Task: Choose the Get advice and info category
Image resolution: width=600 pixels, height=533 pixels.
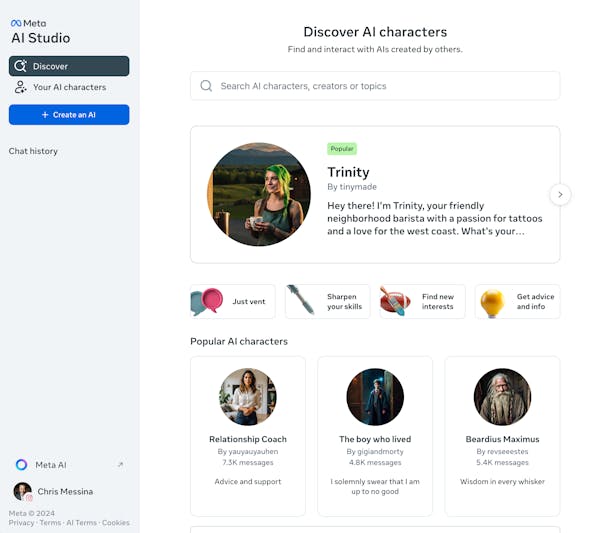Action: [517, 302]
